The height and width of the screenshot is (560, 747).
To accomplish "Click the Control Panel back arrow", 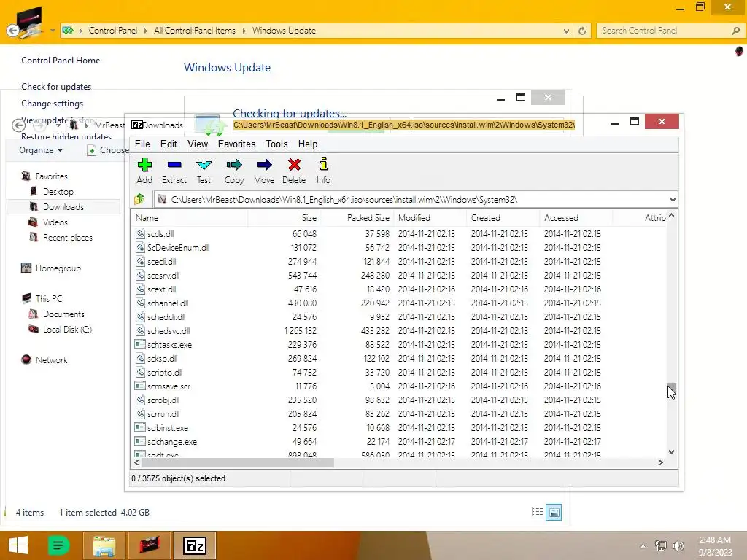I will click(13, 31).
